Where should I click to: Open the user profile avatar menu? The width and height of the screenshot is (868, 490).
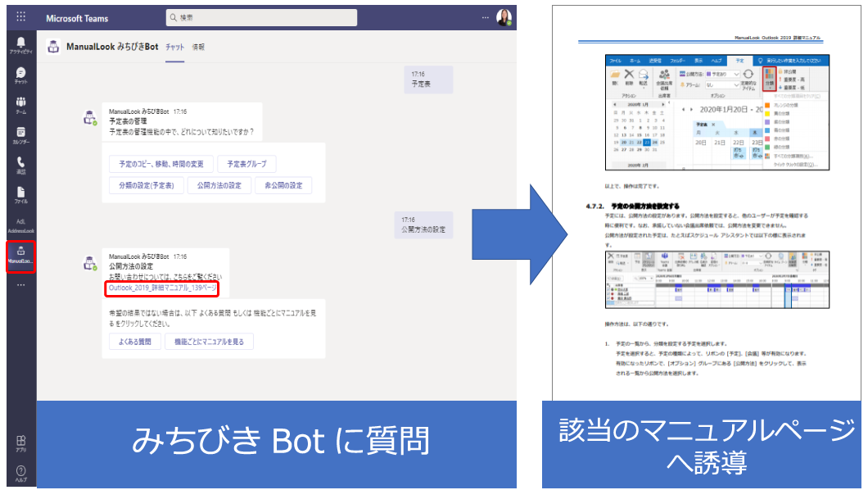coord(504,17)
